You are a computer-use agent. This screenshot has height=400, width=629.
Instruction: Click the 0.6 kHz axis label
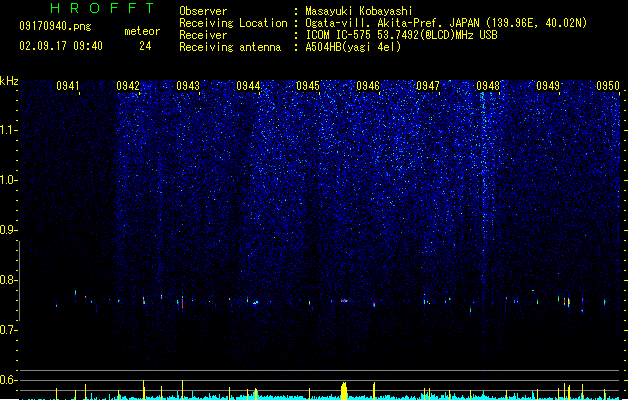tap(9, 380)
